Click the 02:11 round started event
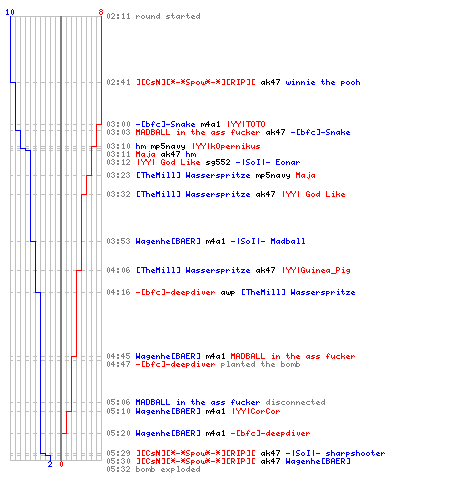Screen dimensions: 450x500 coord(153,16)
